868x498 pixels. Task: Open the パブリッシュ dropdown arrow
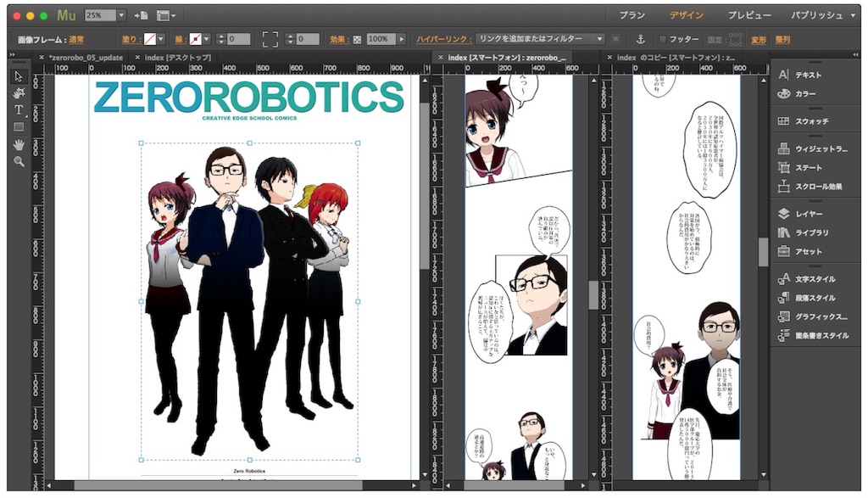(853, 15)
